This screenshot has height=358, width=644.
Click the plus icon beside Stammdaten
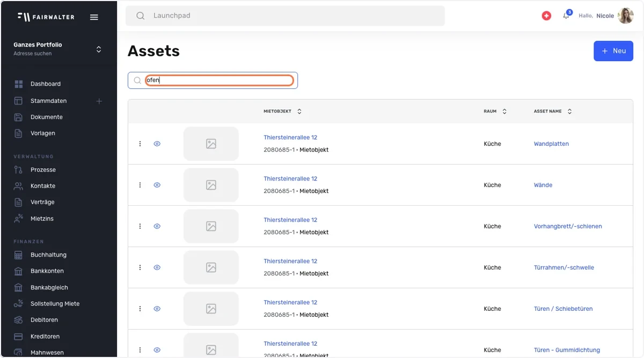pos(99,101)
